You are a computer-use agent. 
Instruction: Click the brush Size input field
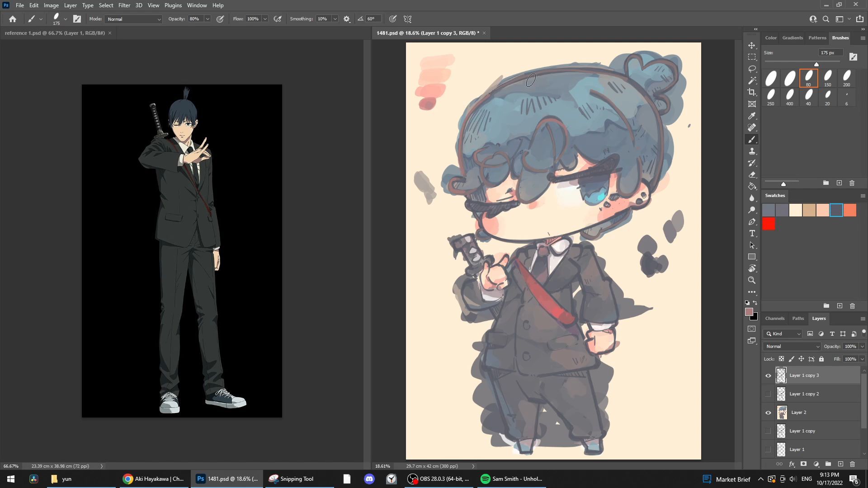pyautogui.click(x=831, y=53)
